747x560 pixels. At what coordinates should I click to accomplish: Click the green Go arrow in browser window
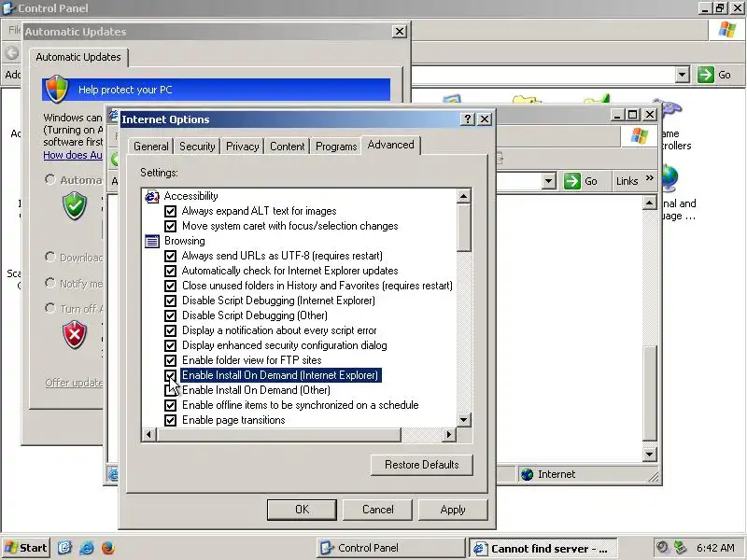pos(572,181)
